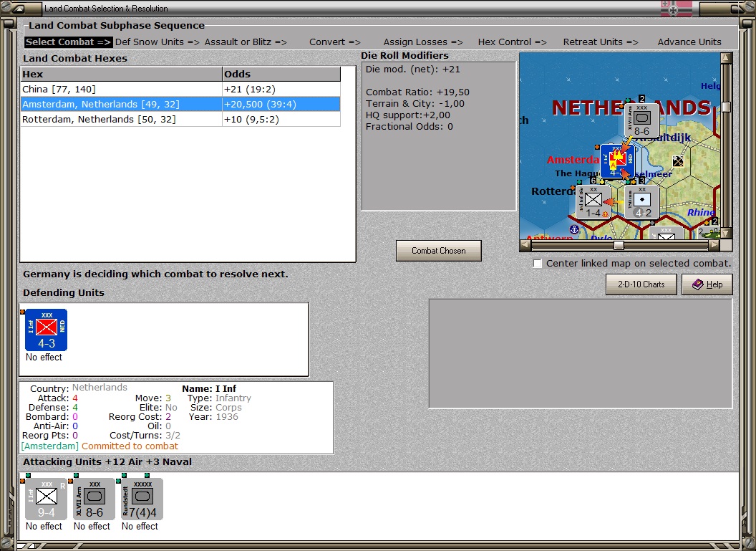
Task: Click the title bar system menu icon
Action: pos(19,9)
